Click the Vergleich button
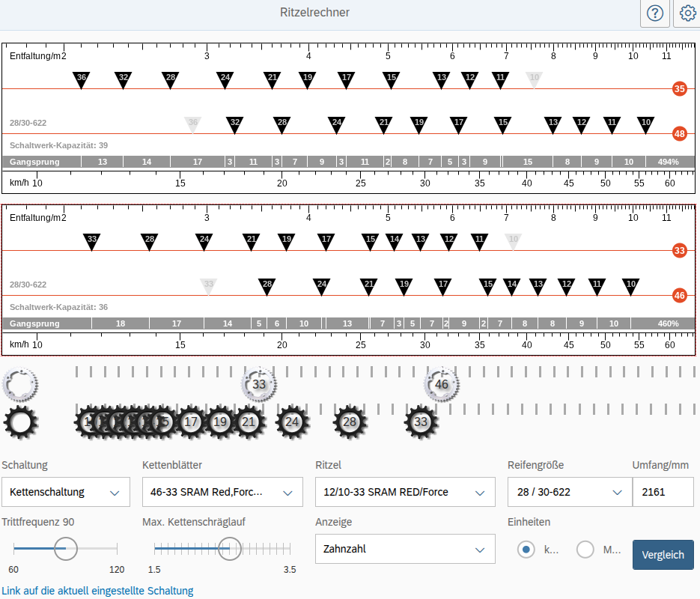 point(663,555)
